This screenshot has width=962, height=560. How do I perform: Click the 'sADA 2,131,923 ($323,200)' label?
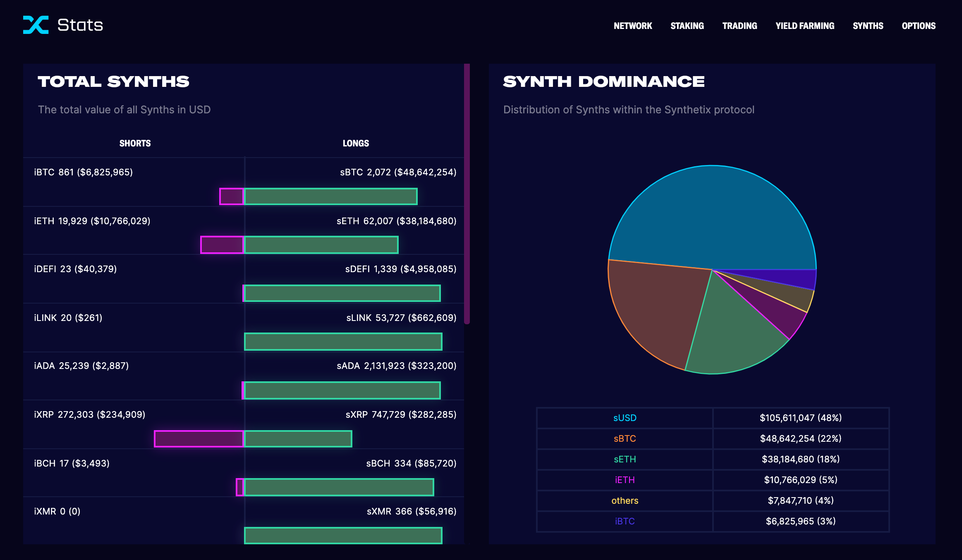pyautogui.click(x=397, y=366)
